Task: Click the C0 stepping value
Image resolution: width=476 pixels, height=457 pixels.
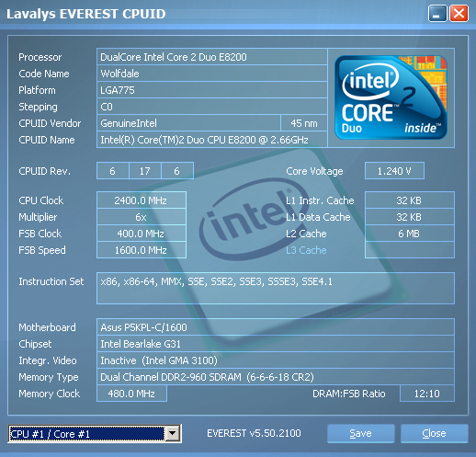Action: click(x=212, y=107)
